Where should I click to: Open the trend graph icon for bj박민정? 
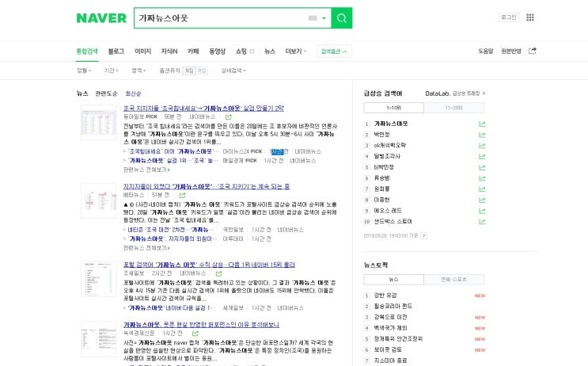482,167
